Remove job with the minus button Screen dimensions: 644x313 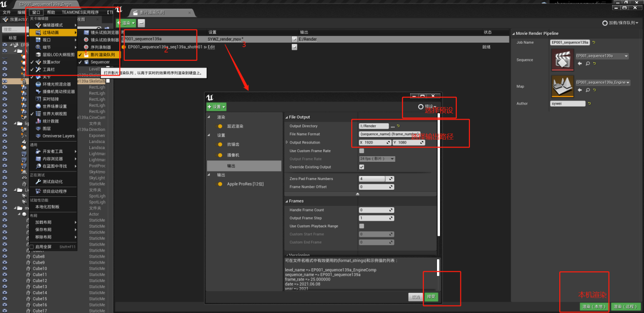141,23
